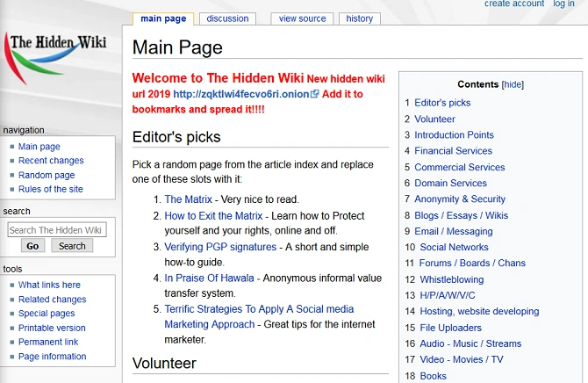Jump to Audio - Music / Streams

[470, 343]
